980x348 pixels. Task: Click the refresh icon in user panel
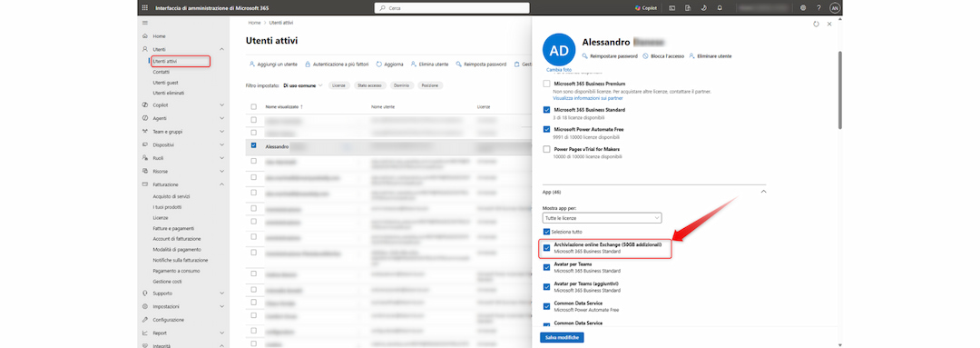click(x=816, y=24)
